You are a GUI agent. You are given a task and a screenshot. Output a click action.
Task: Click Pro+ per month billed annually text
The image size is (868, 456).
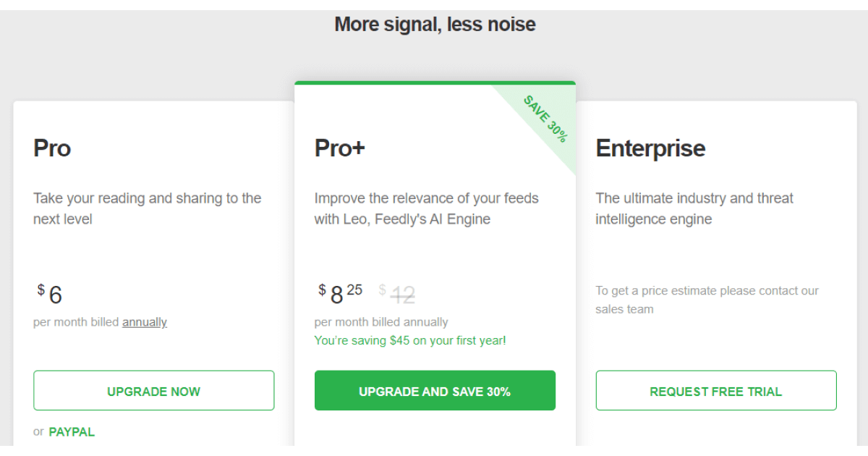(381, 322)
